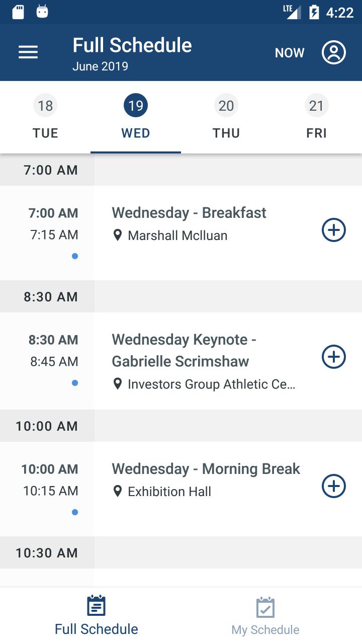
Task: Tap the My Schedule checkmark icon
Action: 265,607
